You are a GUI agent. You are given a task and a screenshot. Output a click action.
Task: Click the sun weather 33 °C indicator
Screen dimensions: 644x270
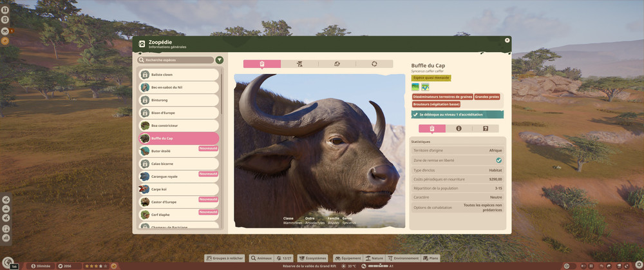coord(348,266)
